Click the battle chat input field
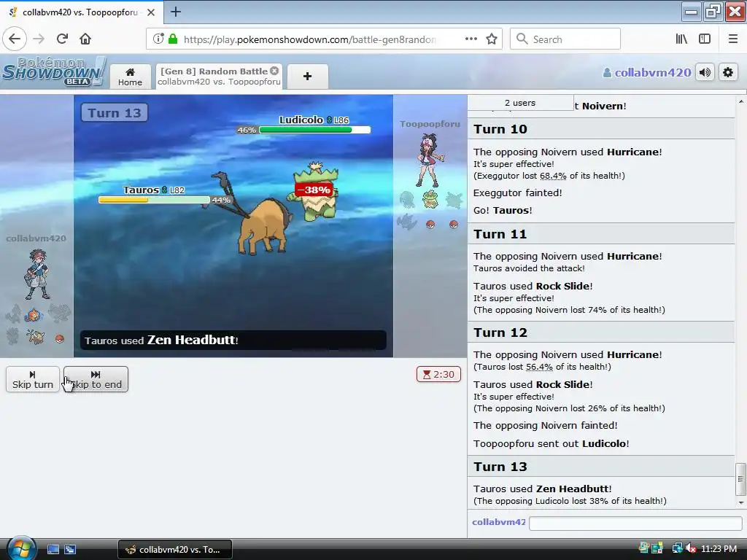 (x=636, y=524)
